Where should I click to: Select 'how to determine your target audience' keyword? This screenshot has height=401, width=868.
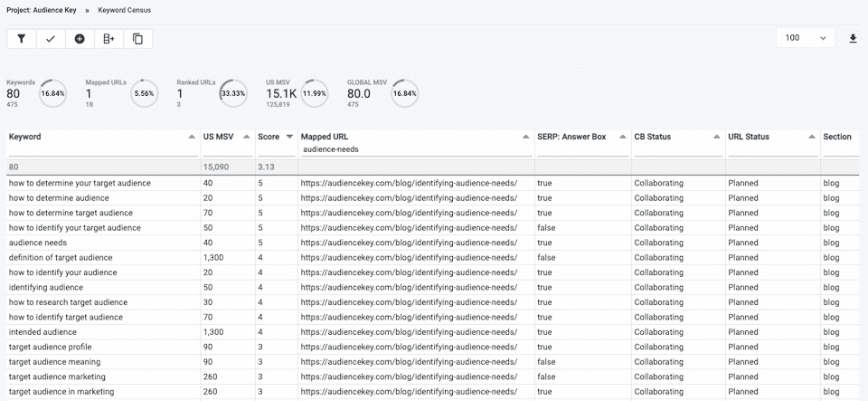80,184
